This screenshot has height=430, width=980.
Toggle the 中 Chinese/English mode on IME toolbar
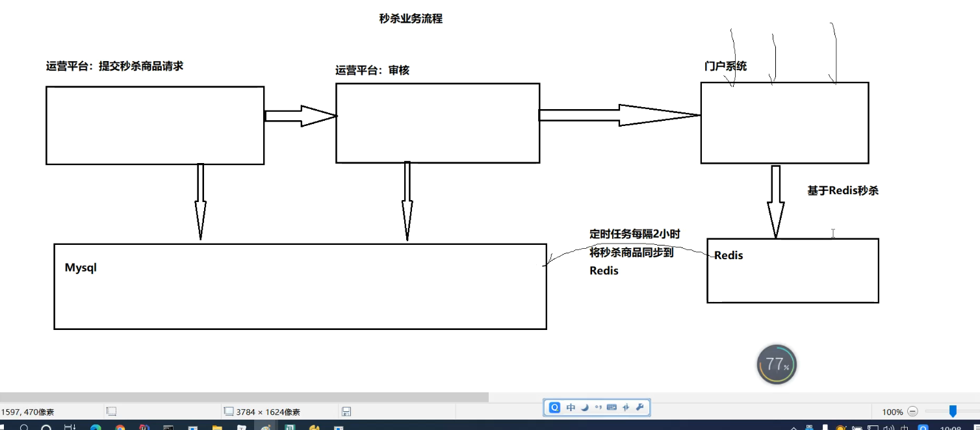(571, 407)
